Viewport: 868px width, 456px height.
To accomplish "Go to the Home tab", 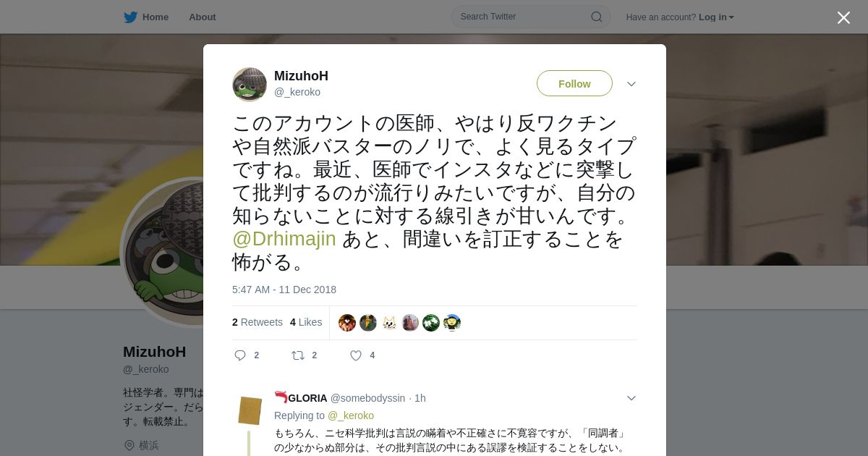I will click(x=146, y=17).
